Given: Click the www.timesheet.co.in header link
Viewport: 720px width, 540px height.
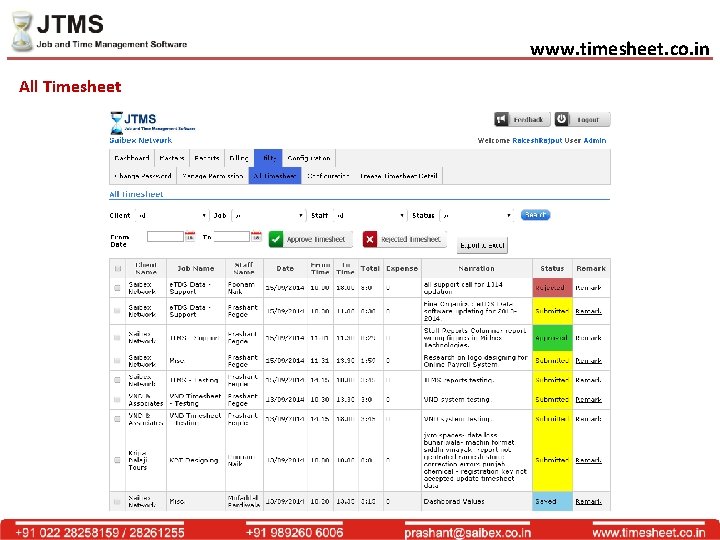Looking at the screenshot, I should [x=619, y=49].
